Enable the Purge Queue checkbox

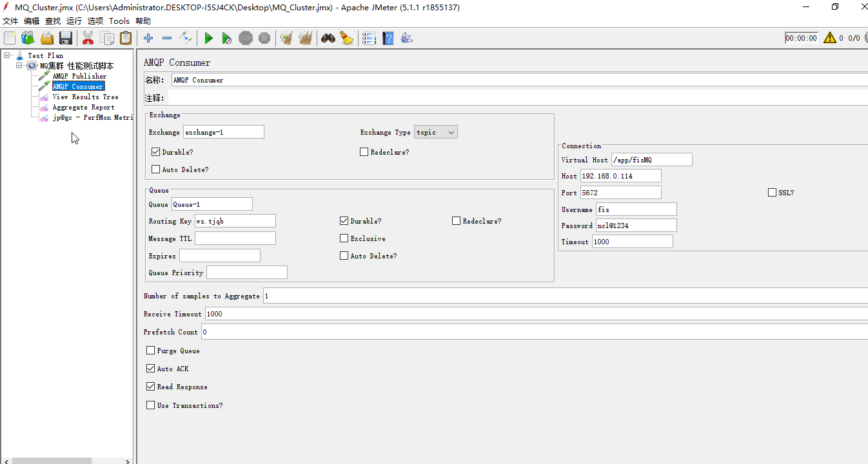[x=150, y=351]
